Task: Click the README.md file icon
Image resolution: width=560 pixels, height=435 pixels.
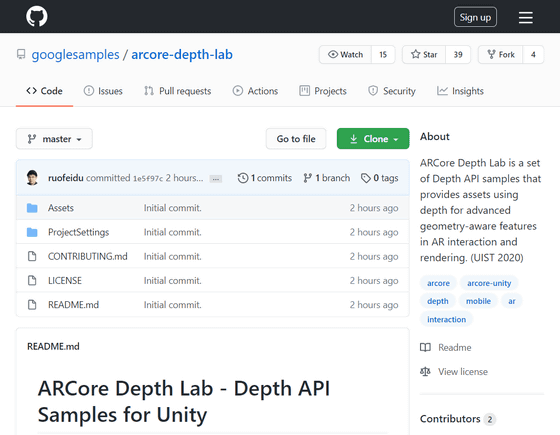Action: [x=32, y=305]
